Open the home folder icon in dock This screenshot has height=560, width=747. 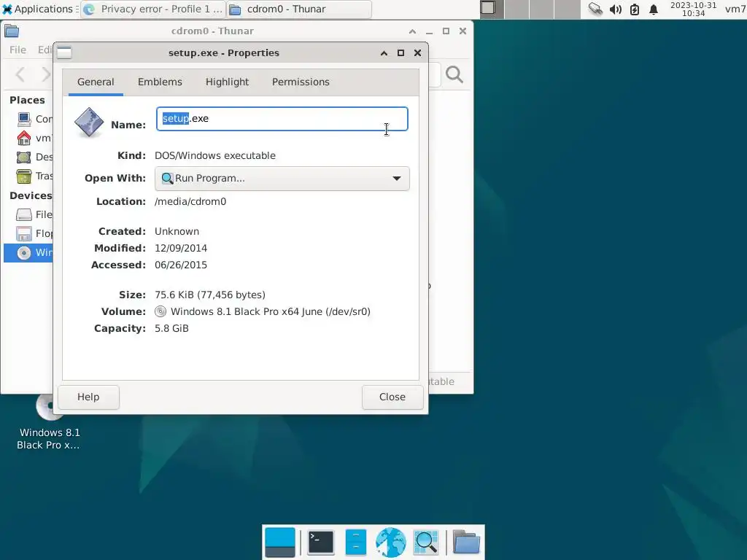pyautogui.click(x=466, y=542)
